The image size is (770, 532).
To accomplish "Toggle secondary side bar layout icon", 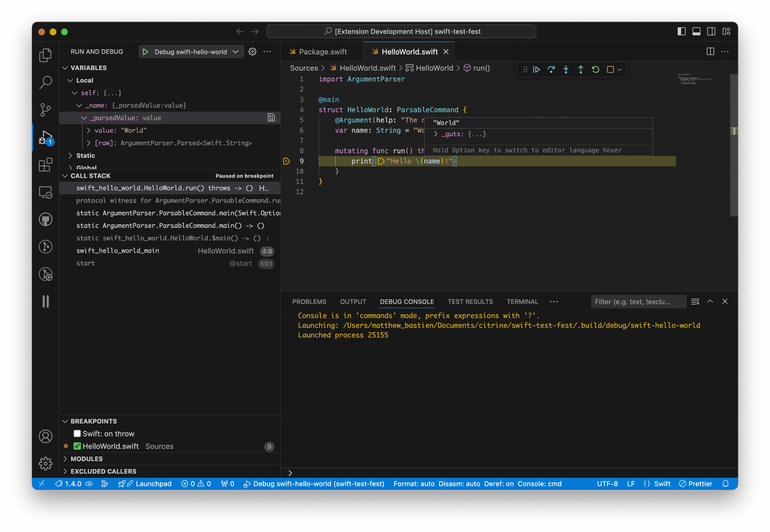I will [711, 31].
